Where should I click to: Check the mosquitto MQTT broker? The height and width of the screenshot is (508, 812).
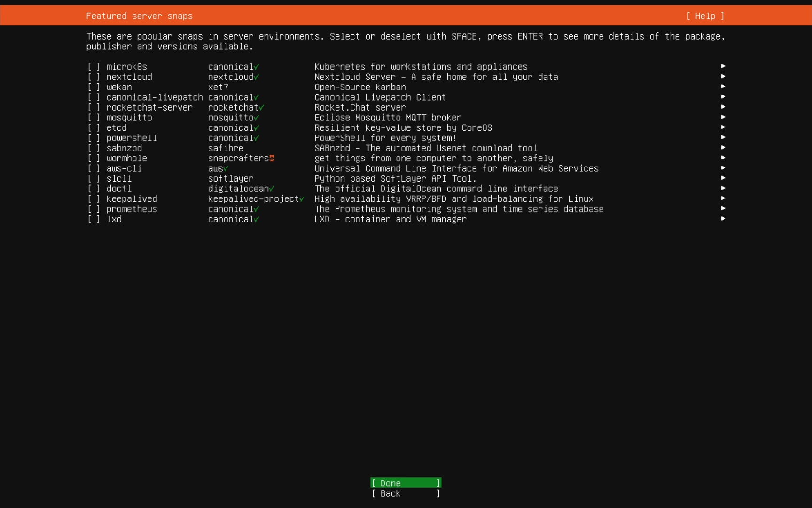coord(94,118)
